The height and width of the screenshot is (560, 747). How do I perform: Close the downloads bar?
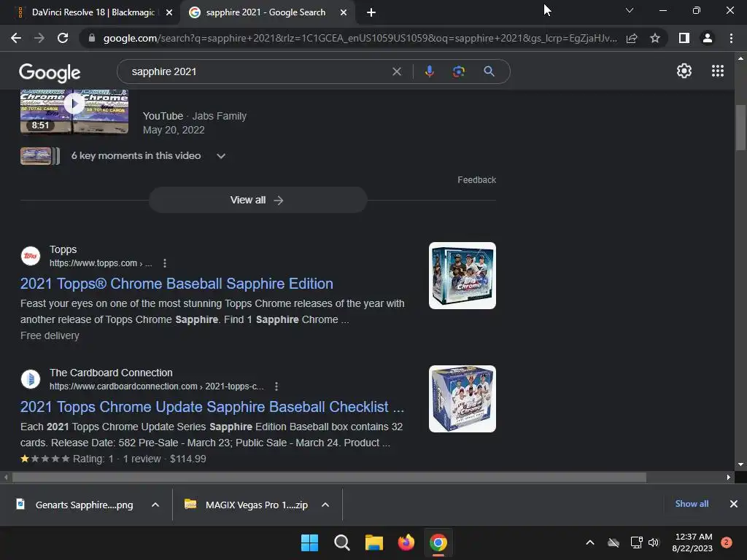[x=734, y=504]
